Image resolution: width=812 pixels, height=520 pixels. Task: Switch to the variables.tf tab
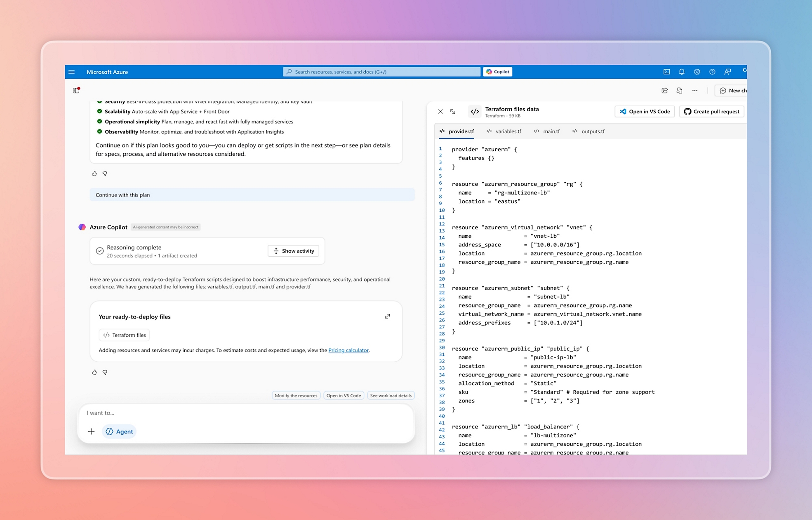pos(509,131)
